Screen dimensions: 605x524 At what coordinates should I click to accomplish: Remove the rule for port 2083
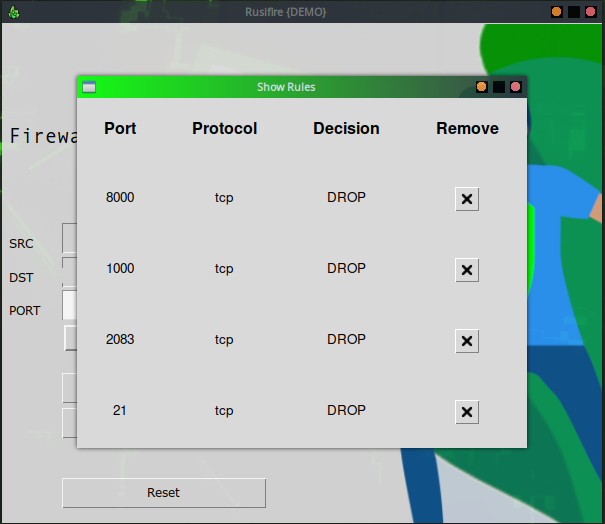click(467, 341)
